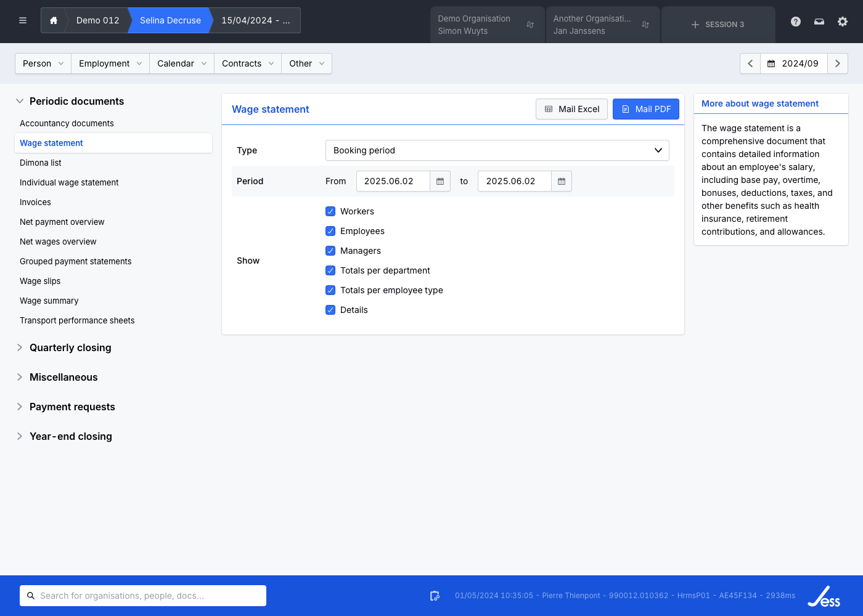This screenshot has height=616, width=863.
Task: Open the settings gear icon
Action: coord(843,22)
